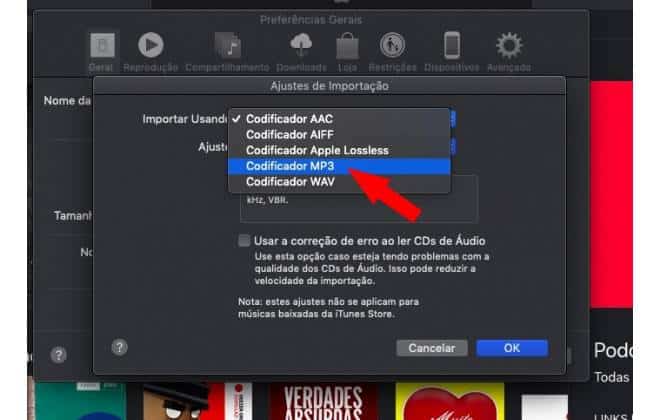Enable error correction for audio CDs
This screenshot has width=660, height=420.
click(x=244, y=241)
